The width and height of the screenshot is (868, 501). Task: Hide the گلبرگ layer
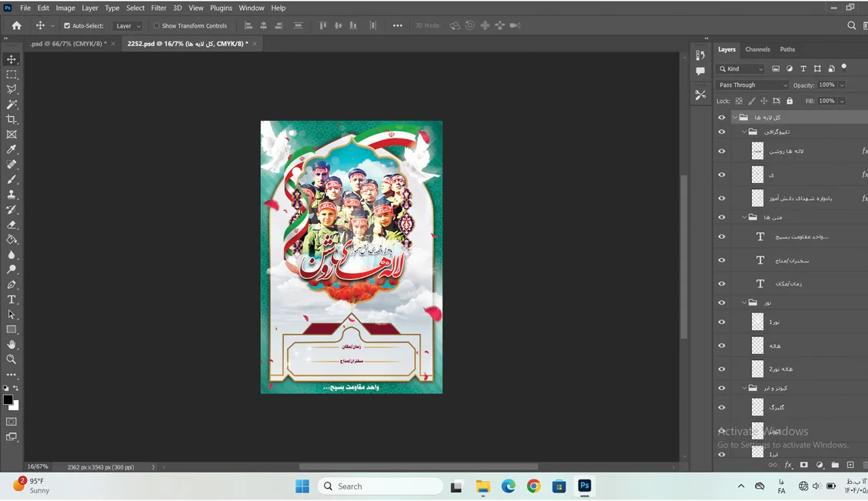click(x=721, y=407)
